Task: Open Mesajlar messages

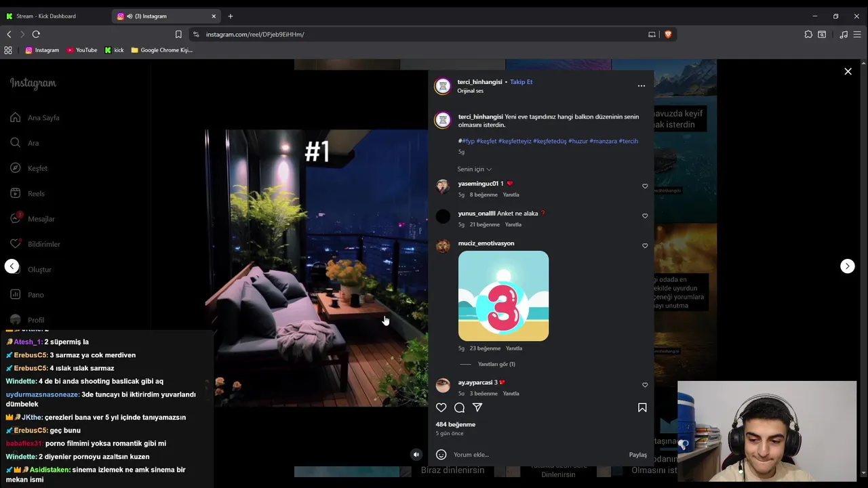Action: (33, 219)
